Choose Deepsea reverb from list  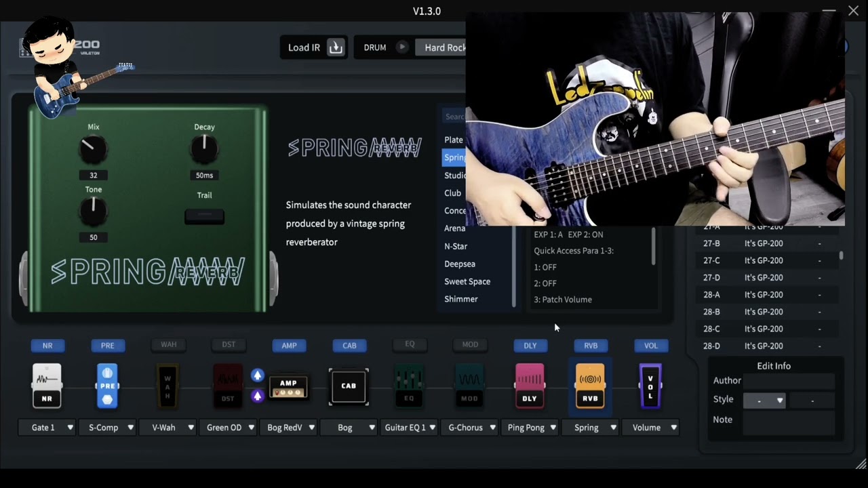pos(460,264)
